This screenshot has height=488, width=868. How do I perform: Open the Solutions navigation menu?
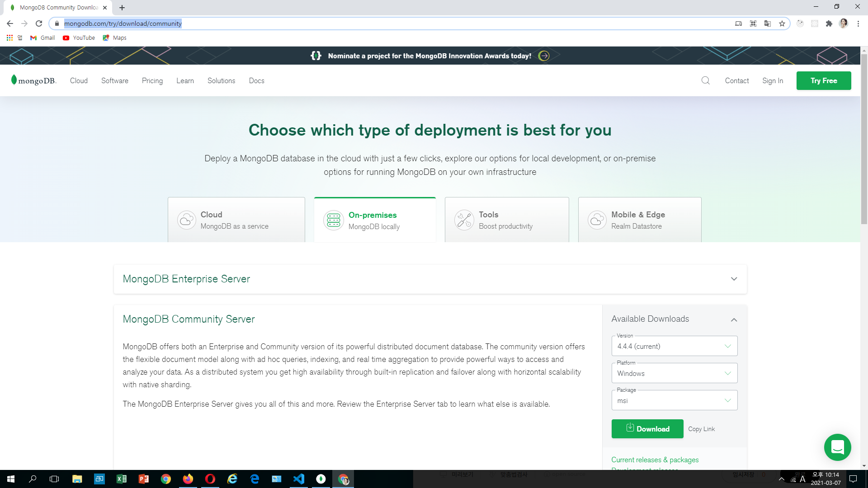coord(221,80)
